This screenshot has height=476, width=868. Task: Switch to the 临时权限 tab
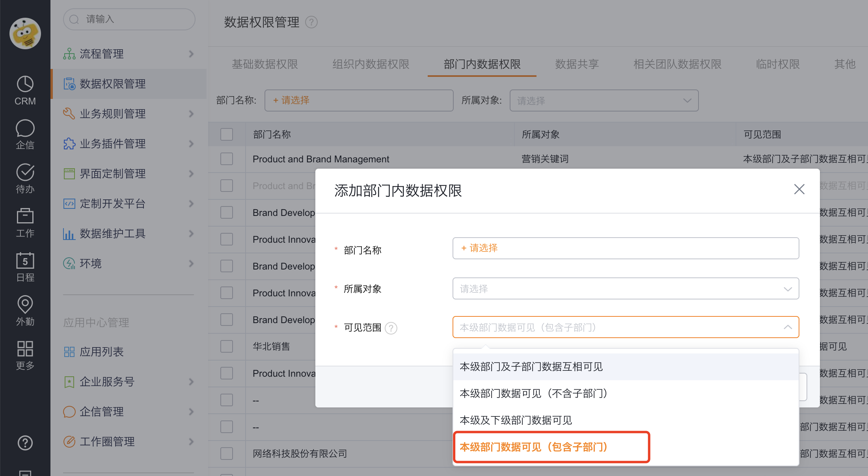click(x=777, y=64)
